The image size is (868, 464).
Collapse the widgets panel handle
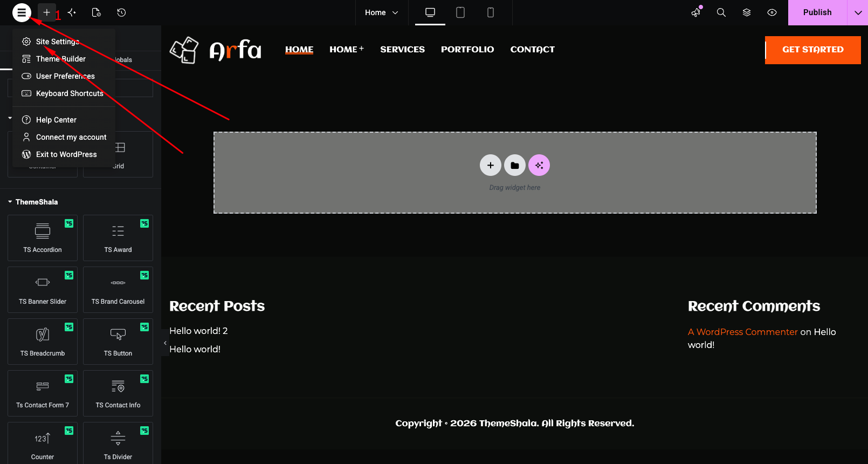[165, 343]
